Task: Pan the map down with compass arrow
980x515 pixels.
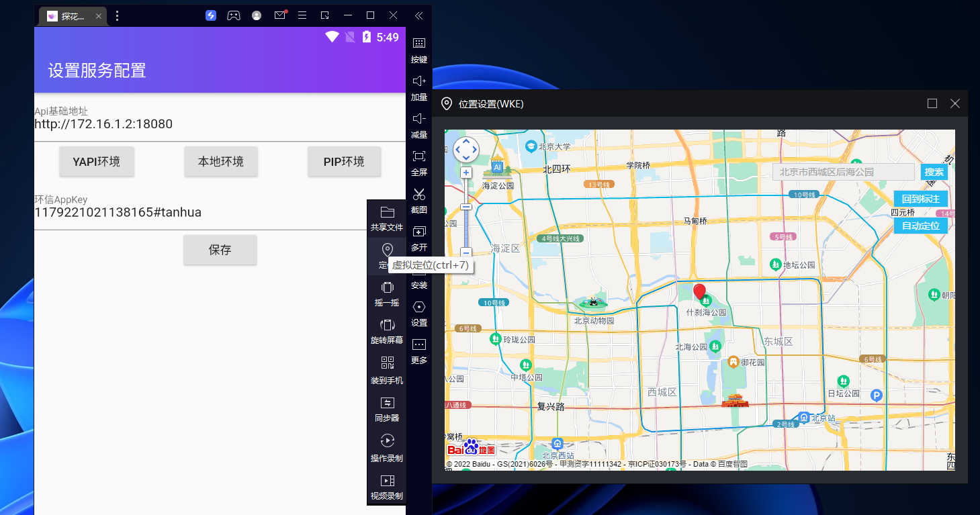Action: (465, 158)
